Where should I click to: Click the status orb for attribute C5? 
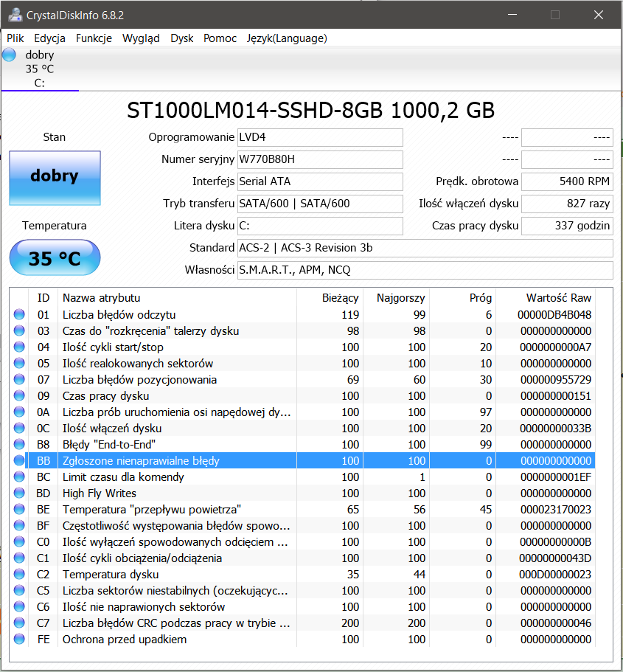pyautogui.click(x=19, y=591)
